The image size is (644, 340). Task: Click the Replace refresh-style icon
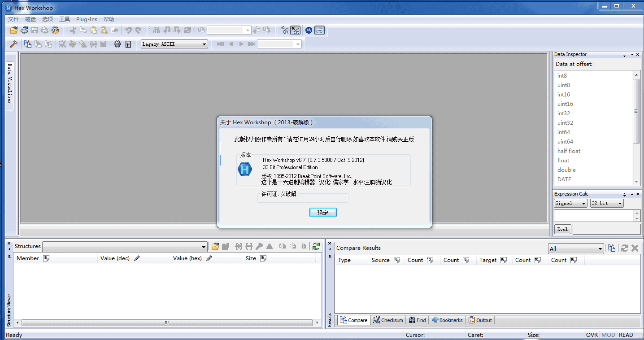[187, 30]
